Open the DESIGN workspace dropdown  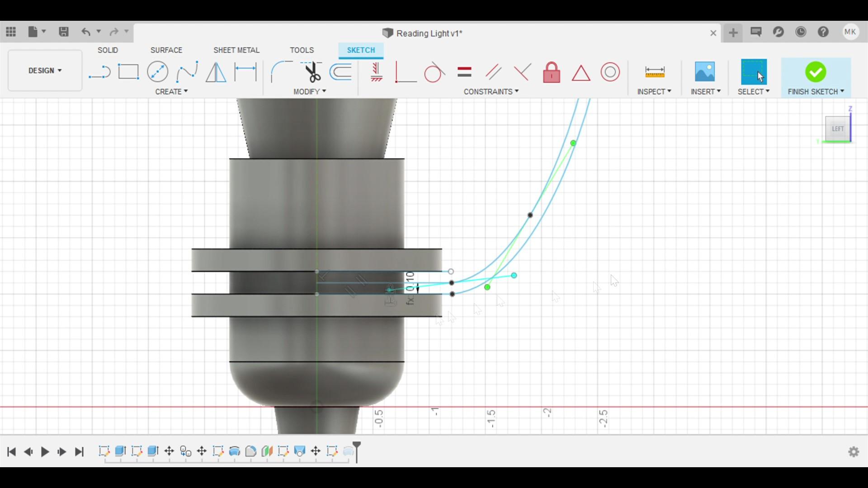(x=45, y=70)
